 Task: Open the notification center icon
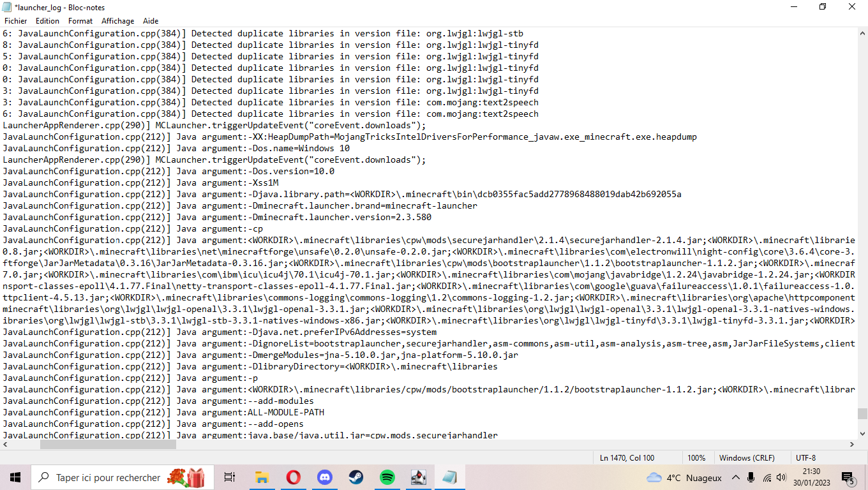point(848,477)
